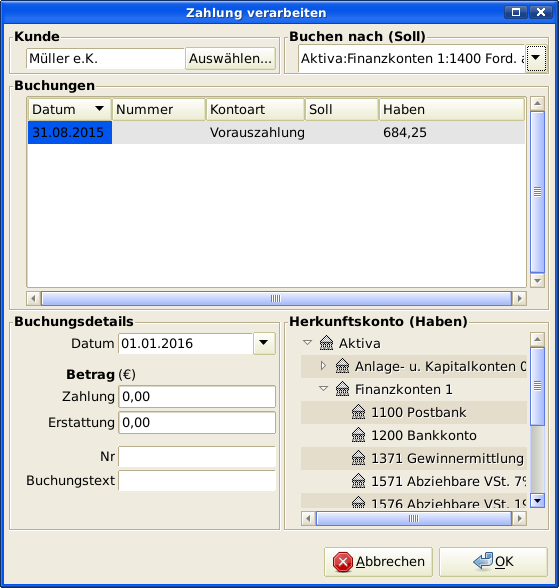Screen dimensions: 559x588
Task: Close the Zahlung verarbeiten dialog
Action: pyautogui.click(x=541, y=12)
